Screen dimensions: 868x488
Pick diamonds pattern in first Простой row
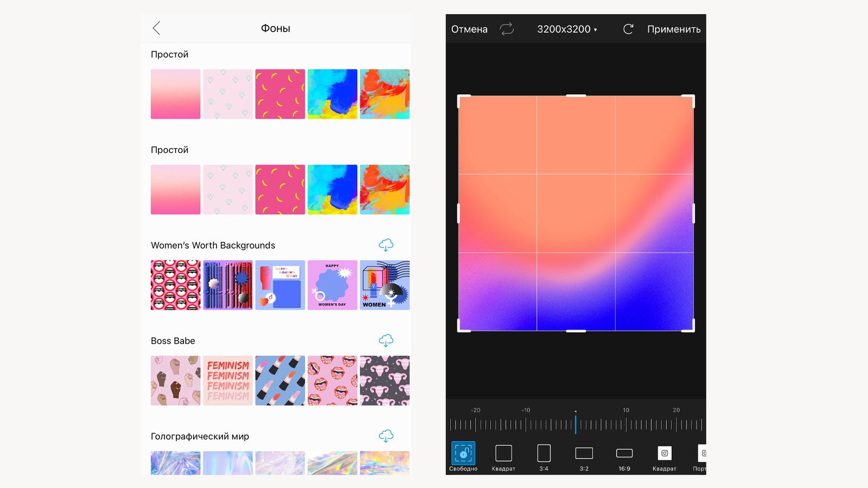pyautogui.click(x=228, y=94)
